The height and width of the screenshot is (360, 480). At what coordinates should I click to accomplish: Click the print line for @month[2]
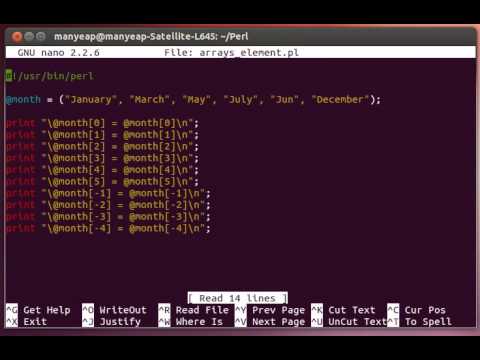pyautogui.click(x=102, y=147)
